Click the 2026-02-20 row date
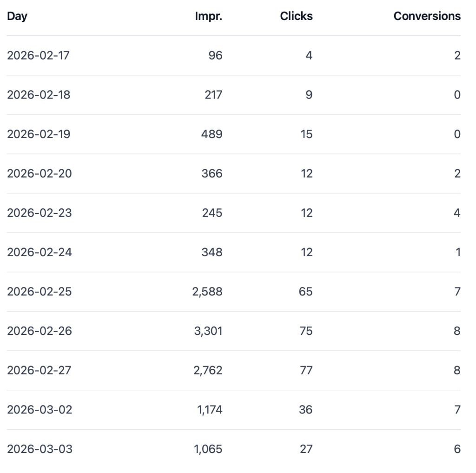The width and height of the screenshot is (476, 473). tap(39, 173)
